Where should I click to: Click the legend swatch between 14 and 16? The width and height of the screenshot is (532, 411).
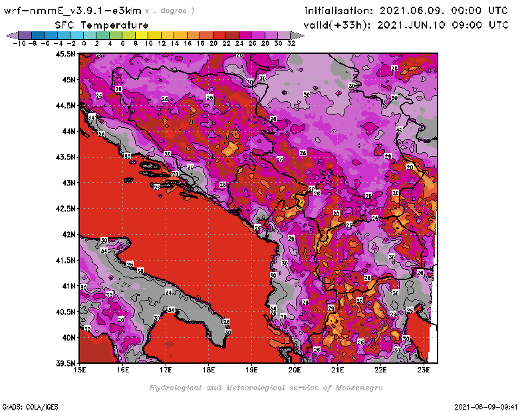coord(180,35)
